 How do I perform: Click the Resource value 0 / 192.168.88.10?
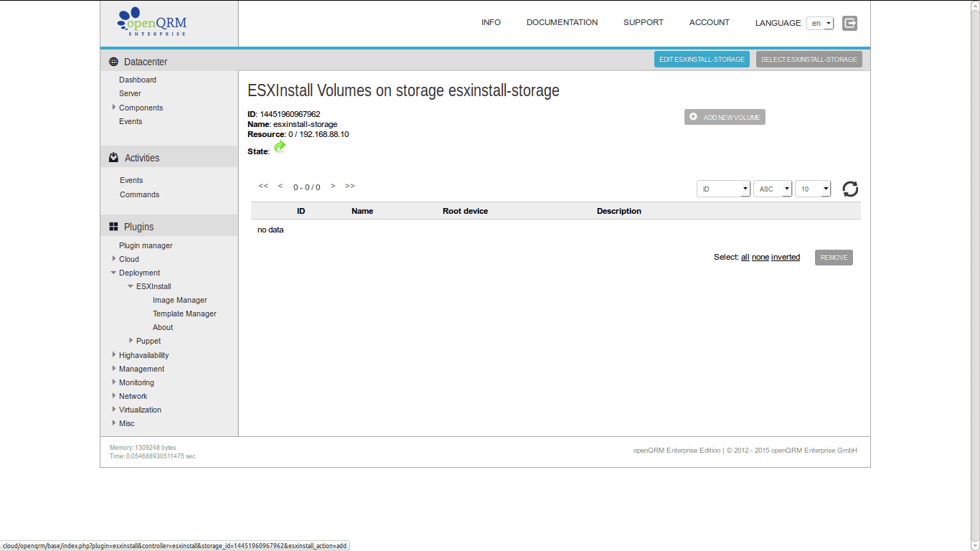point(319,134)
